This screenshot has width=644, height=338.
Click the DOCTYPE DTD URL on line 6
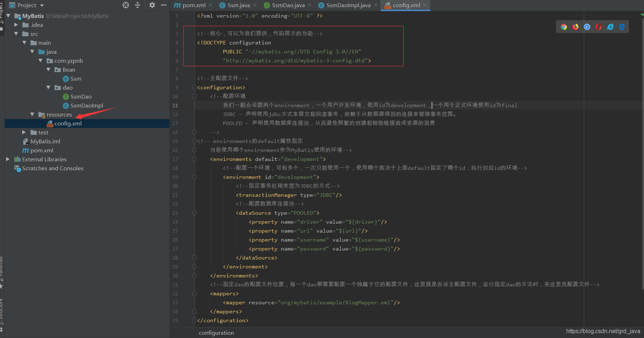click(295, 61)
